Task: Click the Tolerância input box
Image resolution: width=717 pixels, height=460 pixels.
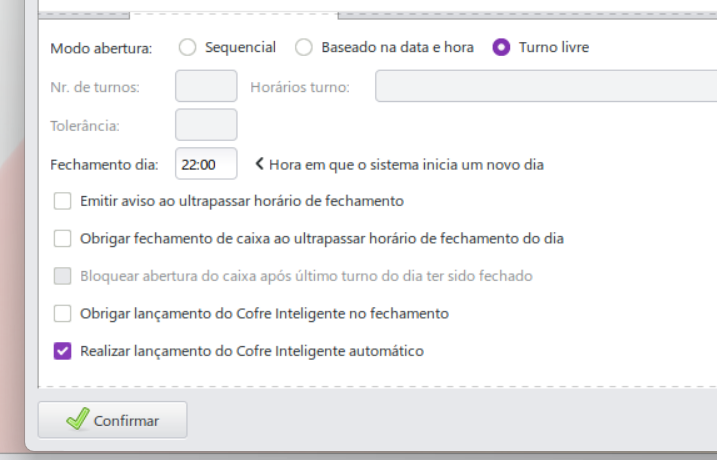Action: pyautogui.click(x=206, y=125)
